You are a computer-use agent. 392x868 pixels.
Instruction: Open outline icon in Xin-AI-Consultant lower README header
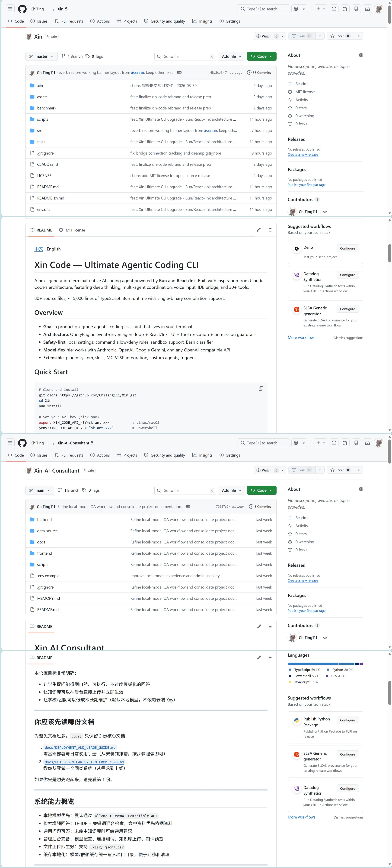pos(270,657)
